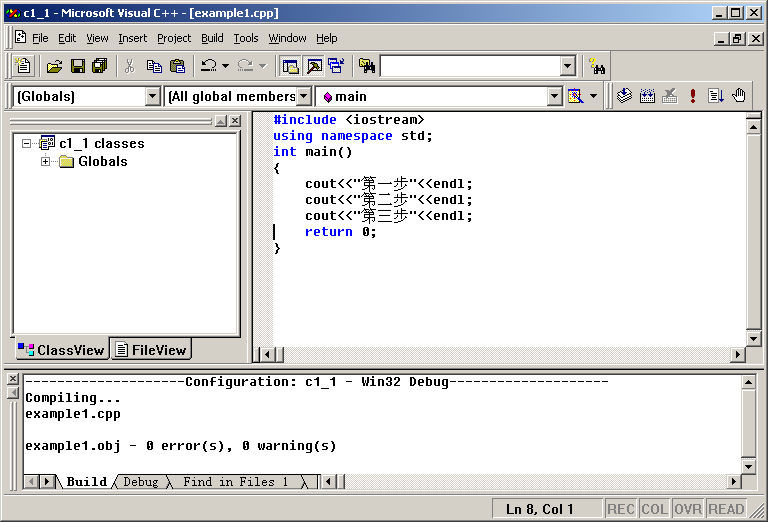
Task: Click the Save All icon
Action: [99, 66]
